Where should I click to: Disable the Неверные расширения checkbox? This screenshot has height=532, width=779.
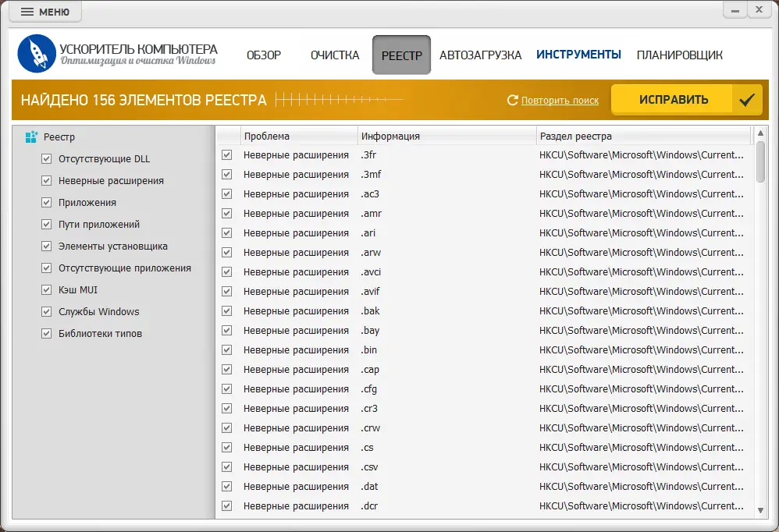[47, 180]
